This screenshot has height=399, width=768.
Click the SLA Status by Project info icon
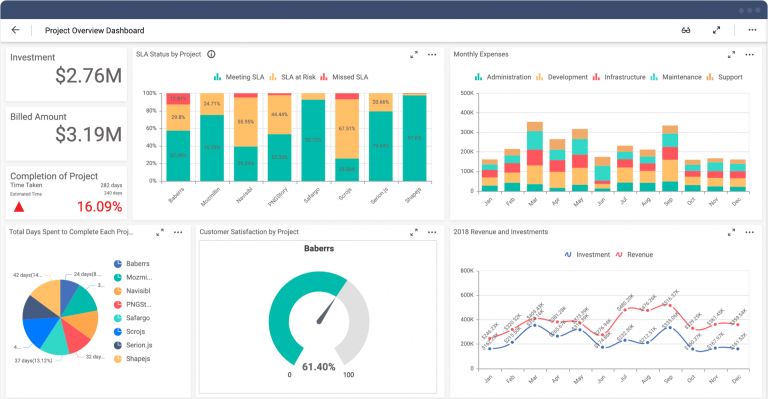point(211,54)
